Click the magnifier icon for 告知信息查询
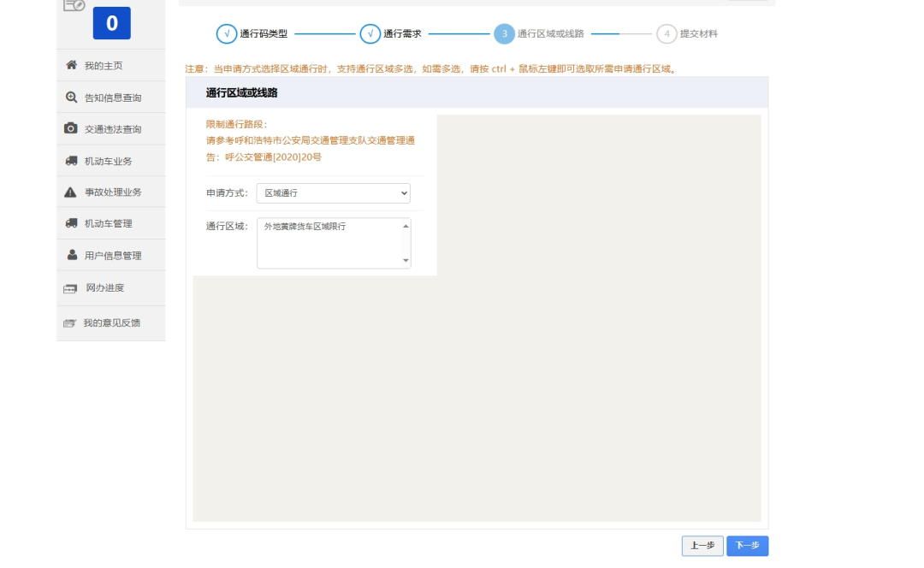 point(71,98)
